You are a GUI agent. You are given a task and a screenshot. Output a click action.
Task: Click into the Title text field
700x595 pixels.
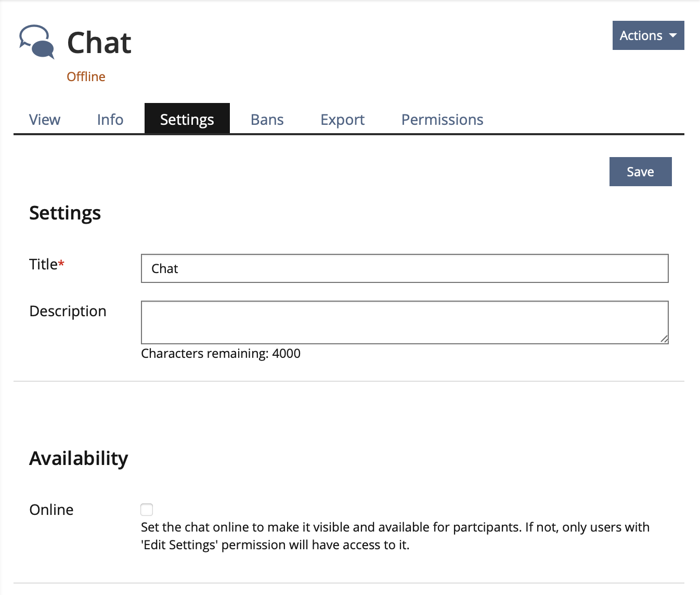[405, 268]
